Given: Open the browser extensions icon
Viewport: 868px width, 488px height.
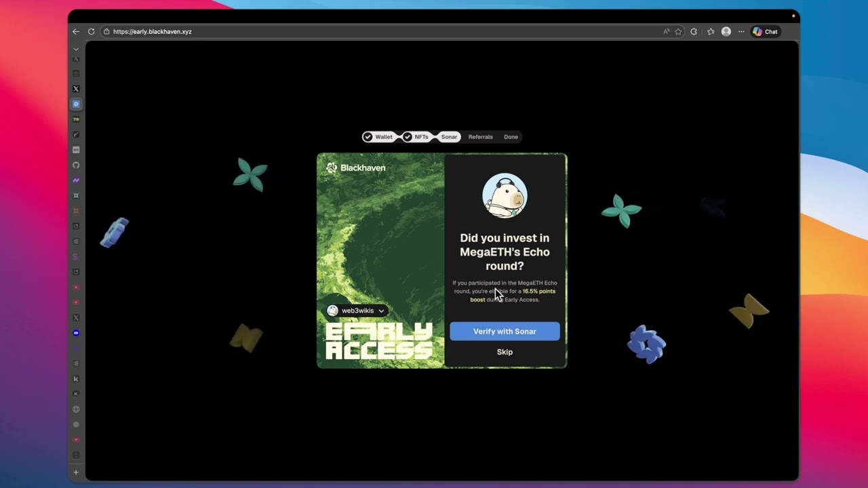Looking at the screenshot, I should point(694,31).
